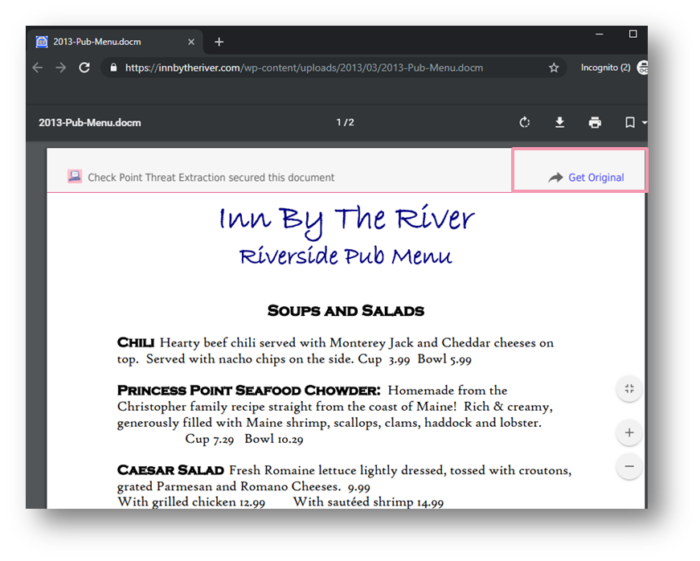The height and width of the screenshot is (561, 700).
Task: Go forward in browser history
Action: 61,68
